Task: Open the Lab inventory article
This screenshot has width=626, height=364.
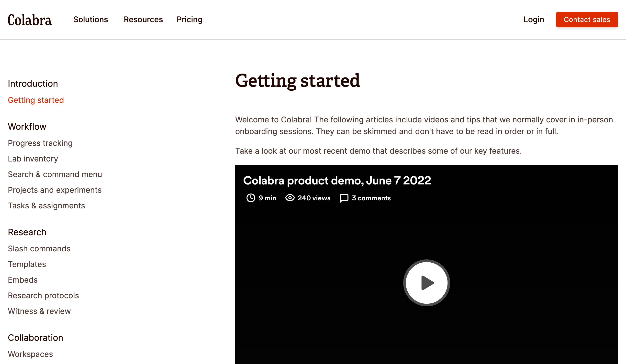Action: 33,159
